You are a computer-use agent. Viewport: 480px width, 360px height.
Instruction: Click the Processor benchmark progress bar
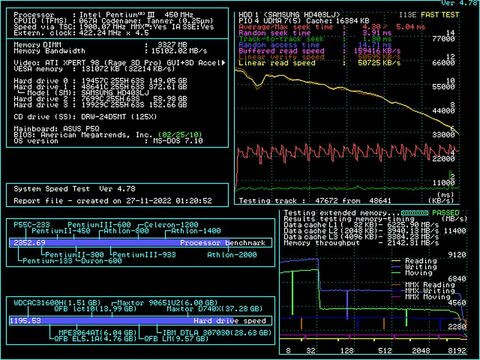tap(140, 243)
